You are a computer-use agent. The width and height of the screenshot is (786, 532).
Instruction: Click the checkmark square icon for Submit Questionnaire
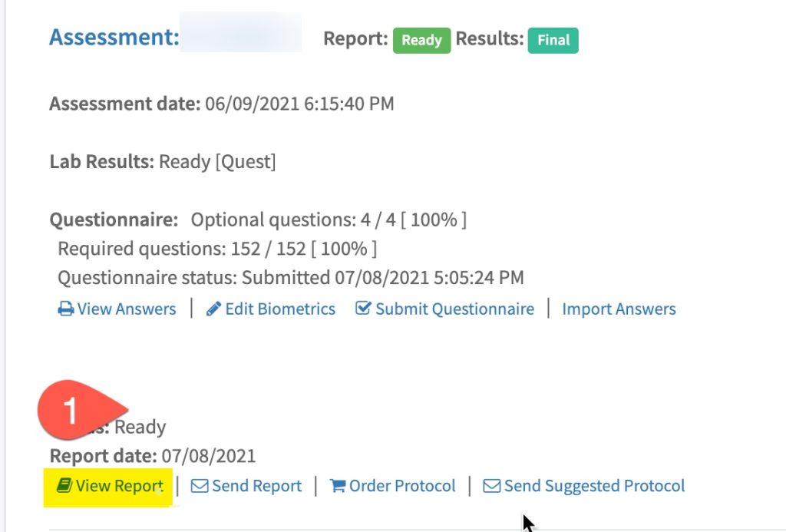coord(363,309)
